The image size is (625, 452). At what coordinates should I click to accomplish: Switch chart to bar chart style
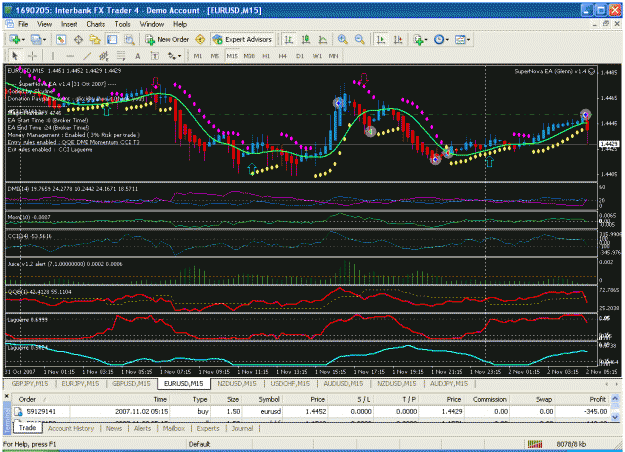[x=289, y=39]
